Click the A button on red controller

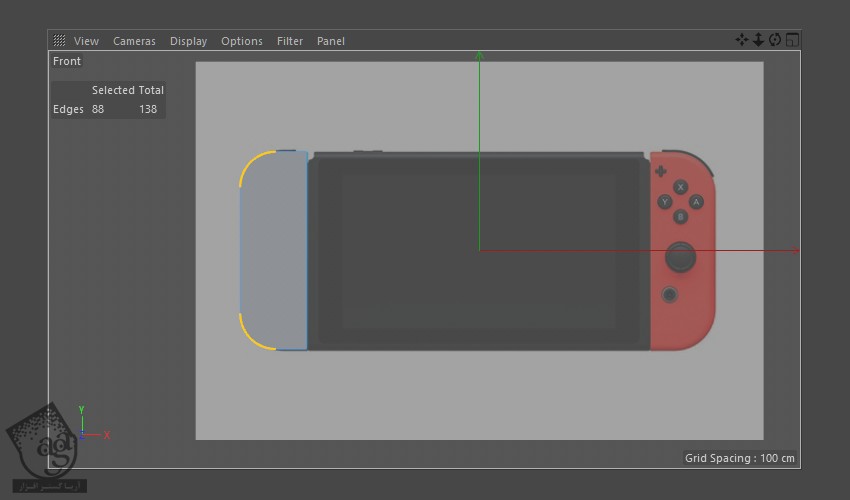point(696,202)
